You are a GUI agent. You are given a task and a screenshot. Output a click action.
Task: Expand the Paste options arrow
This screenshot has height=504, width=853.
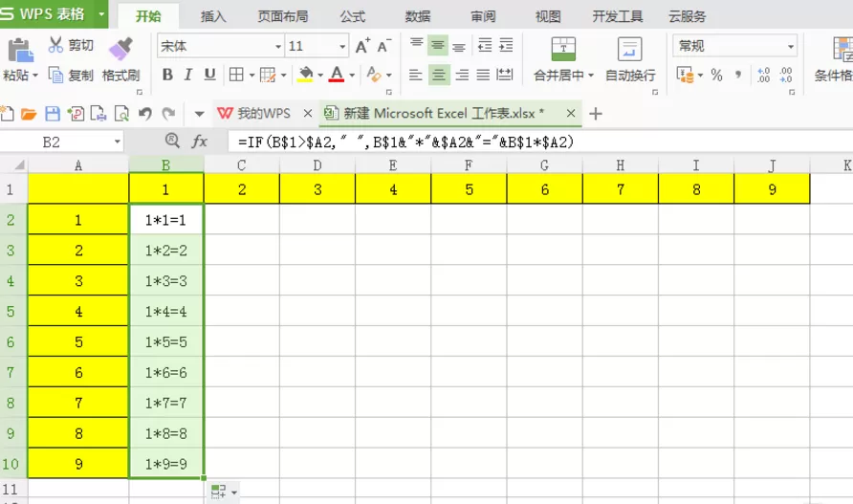pyautogui.click(x=35, y=75)
